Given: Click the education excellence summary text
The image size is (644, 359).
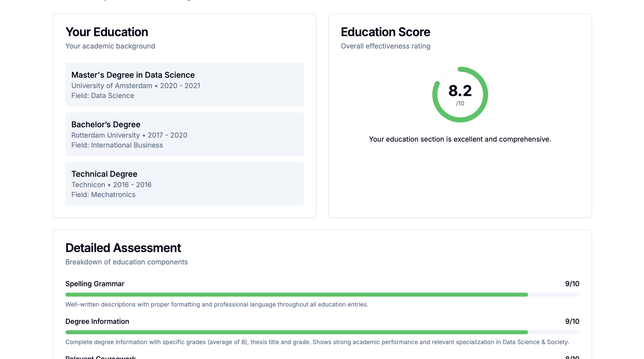Looking at the screenshot, I should coord(460,139).
